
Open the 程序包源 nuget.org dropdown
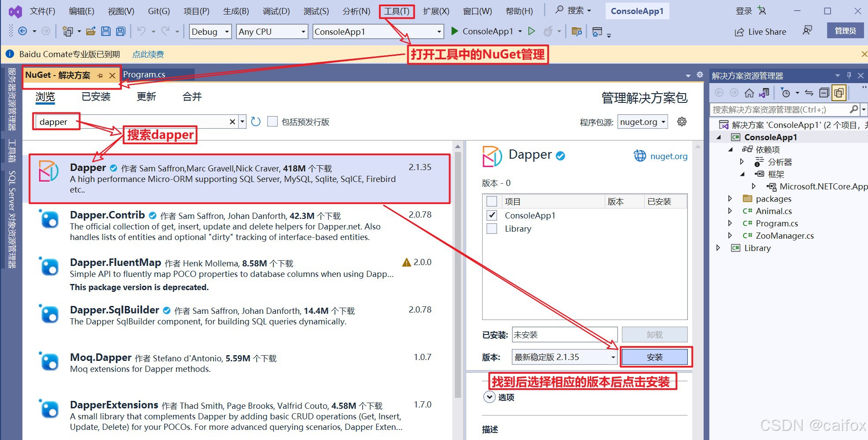point(663,122)
